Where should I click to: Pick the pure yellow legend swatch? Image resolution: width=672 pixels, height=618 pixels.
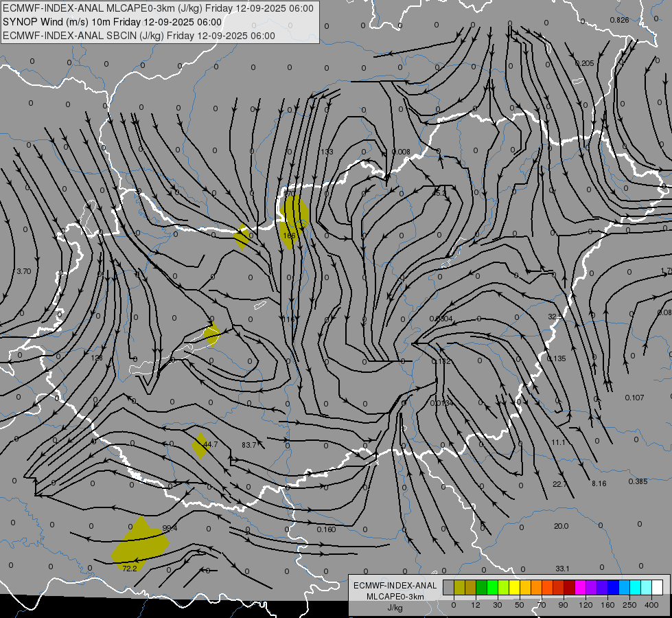[x=515, y=588]
